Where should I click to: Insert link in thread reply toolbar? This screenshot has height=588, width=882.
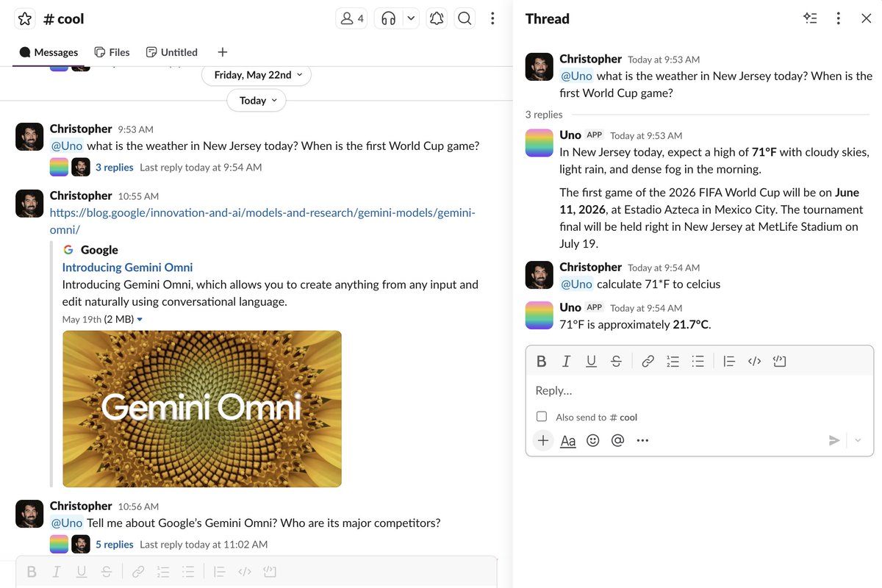[x=648, y=361]
